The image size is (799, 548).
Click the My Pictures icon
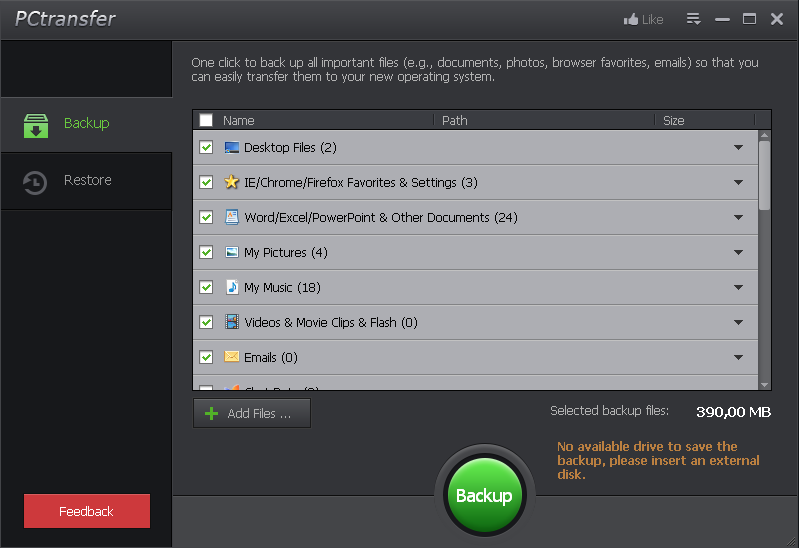coord(232,252)
